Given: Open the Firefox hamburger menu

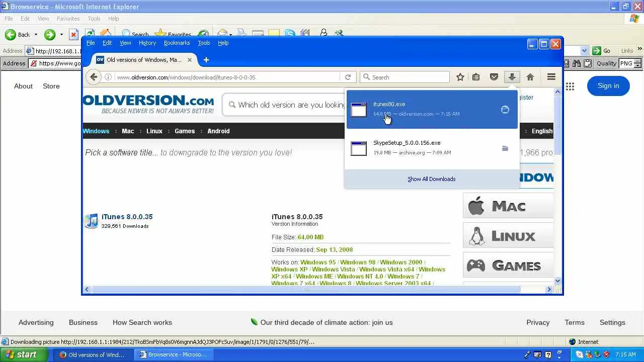Looking at the screenshot, I should point(551,77).
